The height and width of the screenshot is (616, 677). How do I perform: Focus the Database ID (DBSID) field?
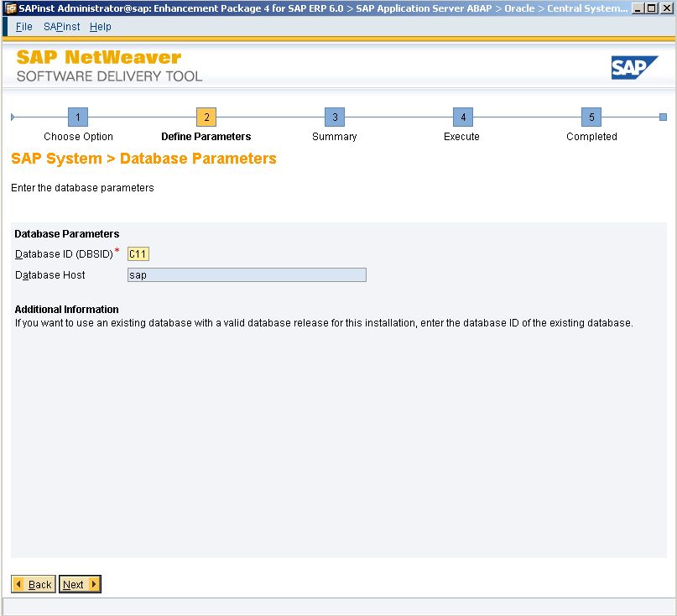click(x=138, y=254)
